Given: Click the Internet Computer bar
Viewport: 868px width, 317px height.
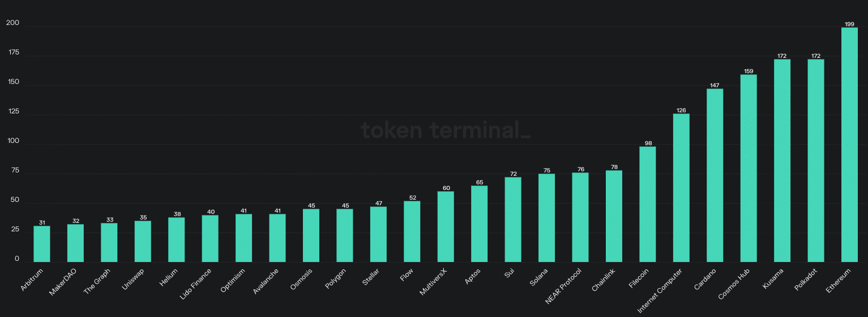Looking at the screenshot, I should coord(681,188).
